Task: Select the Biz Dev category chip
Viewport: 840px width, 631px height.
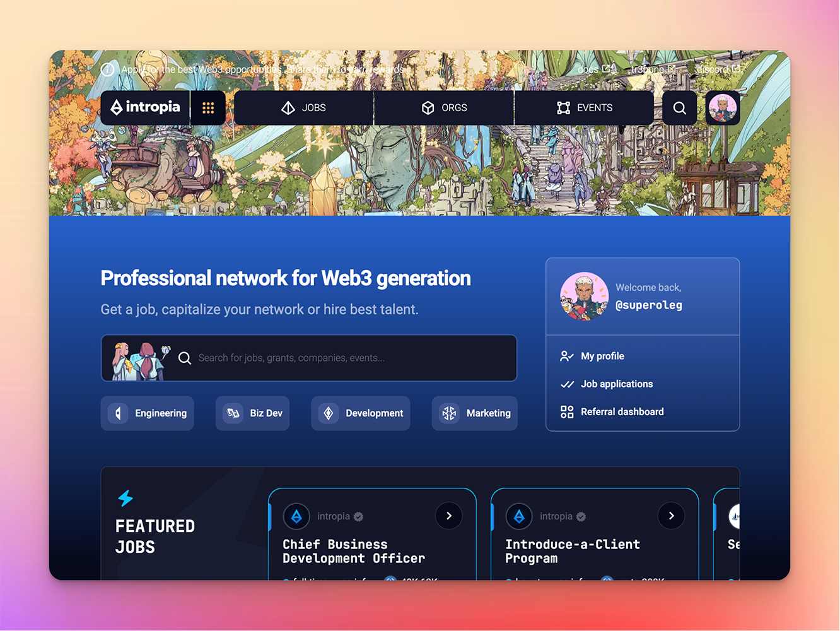Action: click(x=253, y=413)
